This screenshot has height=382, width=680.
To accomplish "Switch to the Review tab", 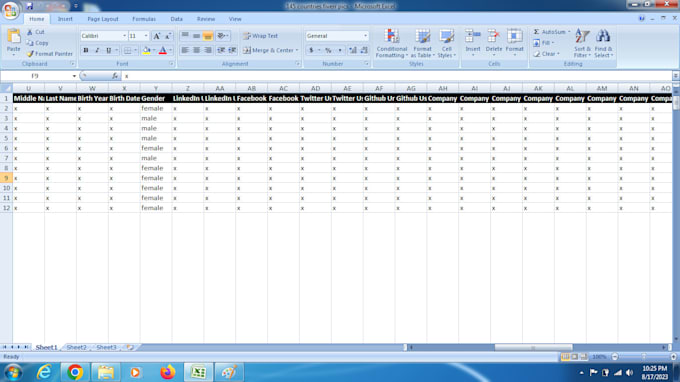I will pos(206,19).
